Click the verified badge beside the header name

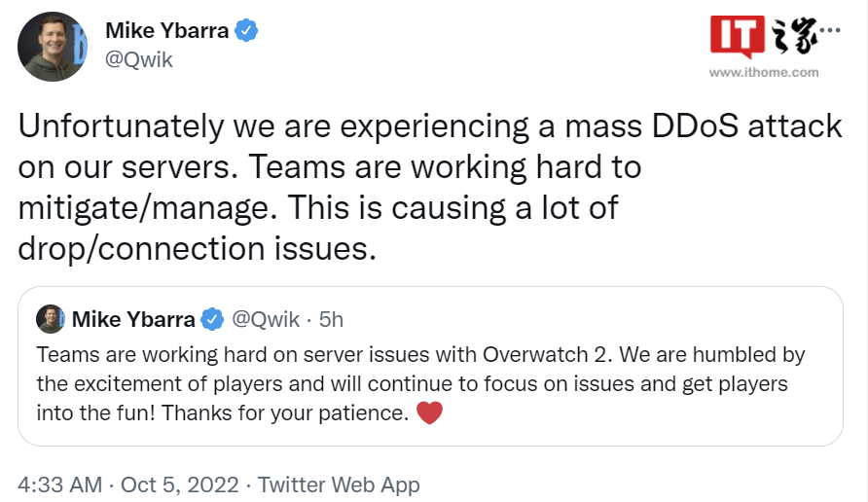[x=248, y=30]
